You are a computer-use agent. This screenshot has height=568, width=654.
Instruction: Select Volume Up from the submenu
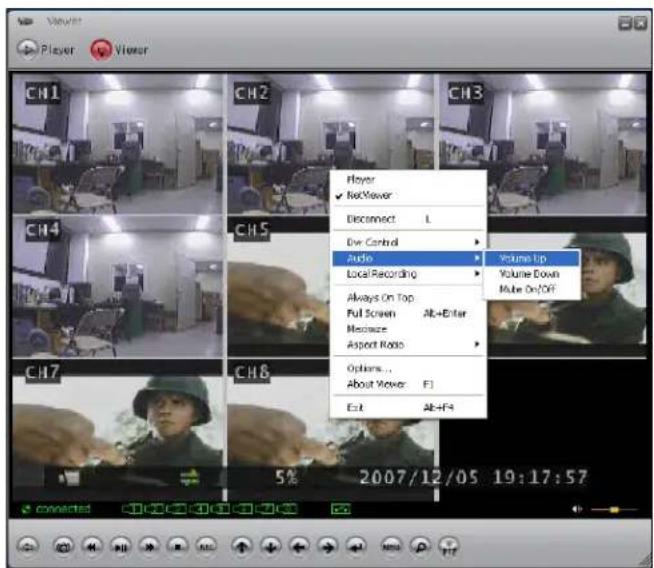tap(522, 258)
